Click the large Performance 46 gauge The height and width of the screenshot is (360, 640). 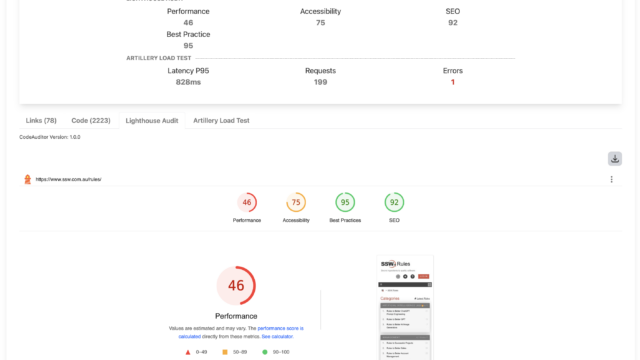tap(236, 286)
